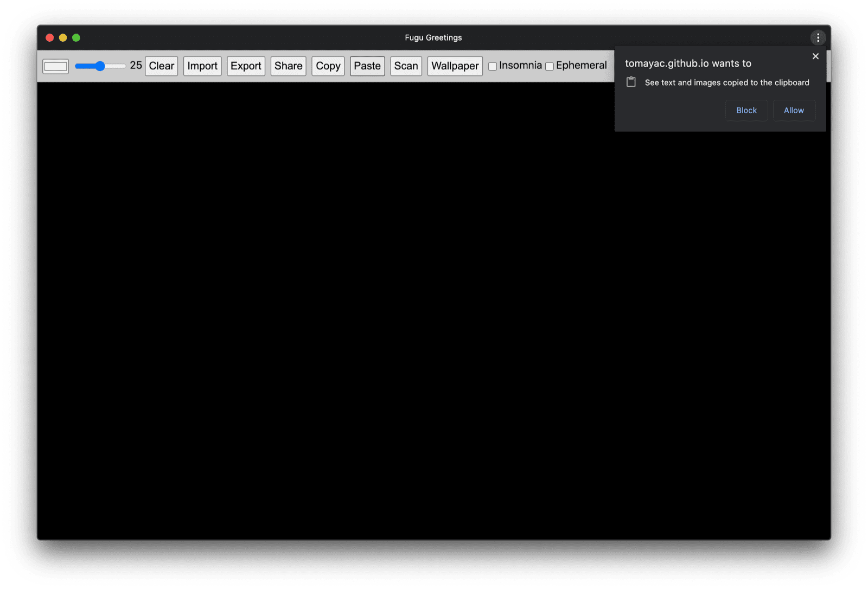Open the three-dot app menu
The image size is (868, 589).
coord(818,37)
